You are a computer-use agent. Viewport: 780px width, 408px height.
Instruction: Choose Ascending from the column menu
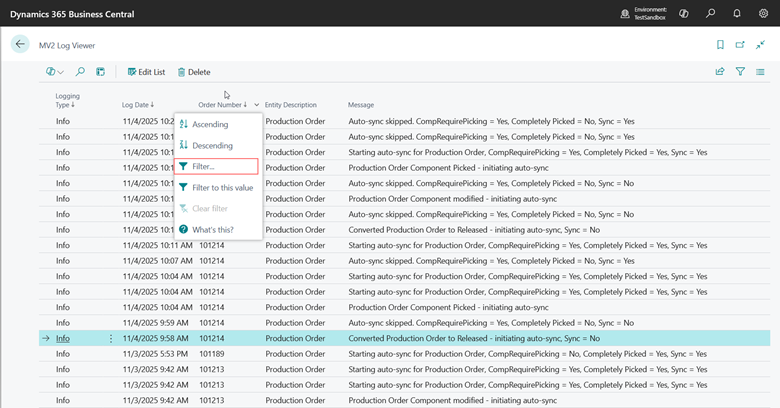click(218, 124)
